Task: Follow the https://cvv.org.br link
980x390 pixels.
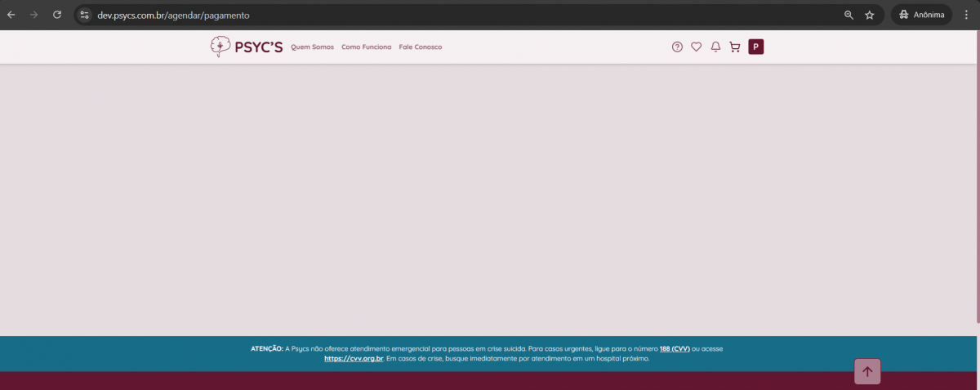Action: (354, 358)
